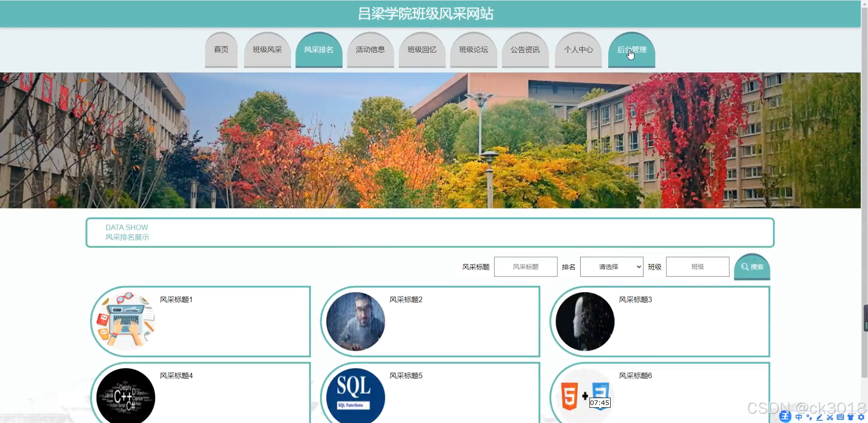Click the DATA SHOW heading text
868x423 pixels.
tap(127, 228)
